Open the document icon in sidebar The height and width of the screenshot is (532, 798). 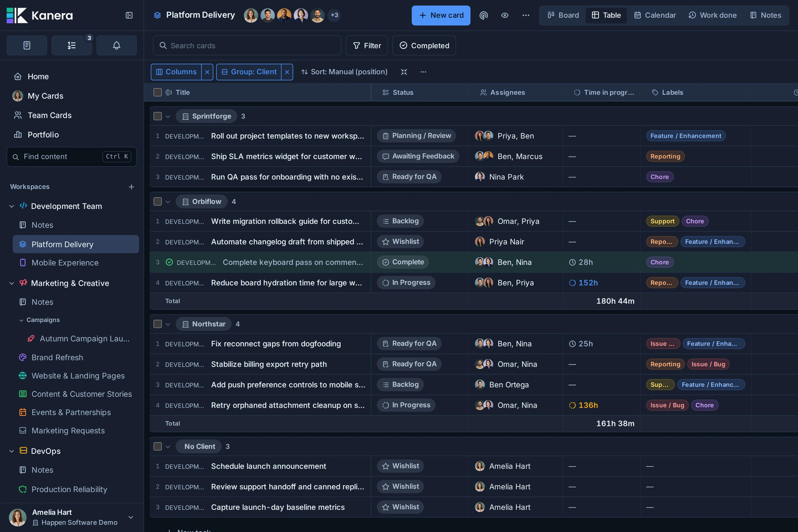tap(27, 45)
